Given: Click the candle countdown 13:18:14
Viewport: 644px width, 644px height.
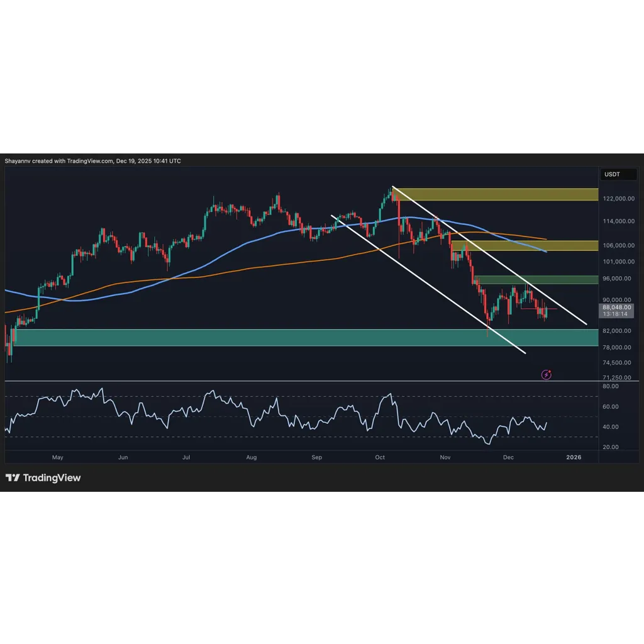Looking at the screenshot, I should point(615,314).
